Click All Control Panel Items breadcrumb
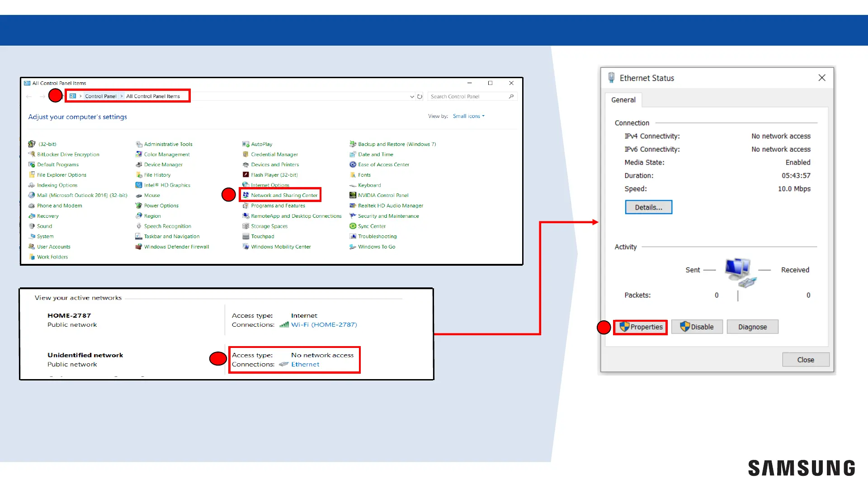This screenshot has height=488, width=868. 153,96
